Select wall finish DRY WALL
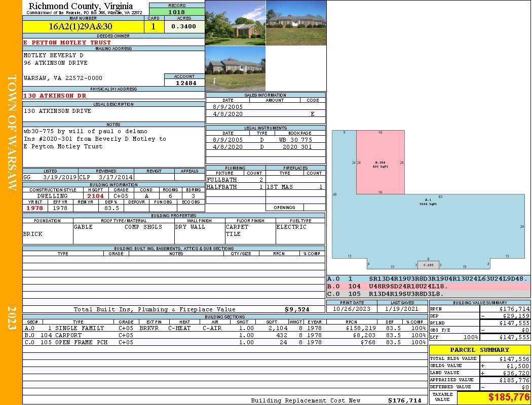This screenshot has height=405, width=532. [x=190, y=227]
